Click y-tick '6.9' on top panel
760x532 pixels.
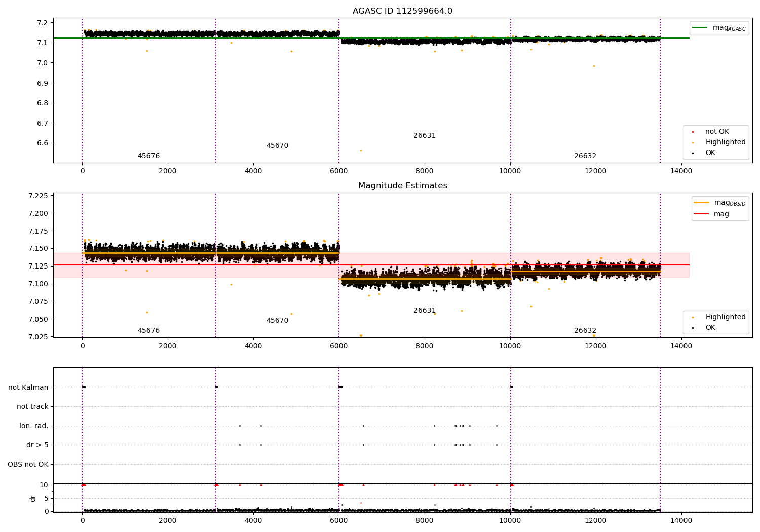click(x=43, y=83)
